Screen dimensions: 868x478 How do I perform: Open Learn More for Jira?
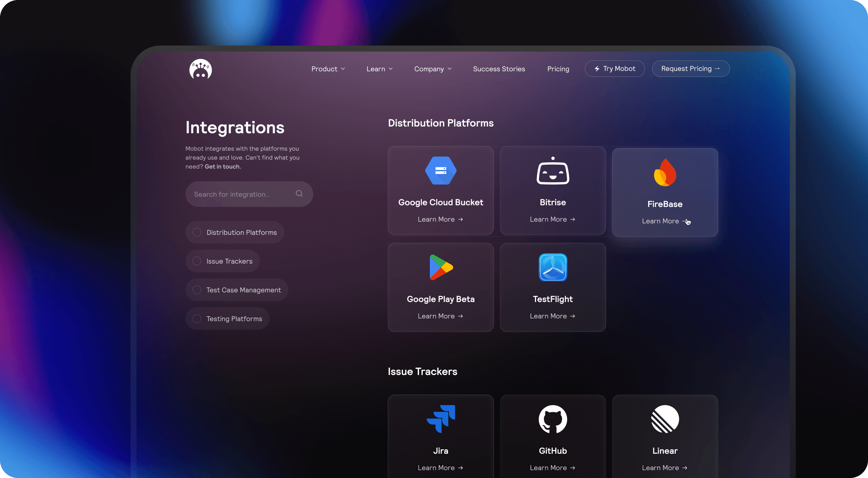tap(441, 468)
